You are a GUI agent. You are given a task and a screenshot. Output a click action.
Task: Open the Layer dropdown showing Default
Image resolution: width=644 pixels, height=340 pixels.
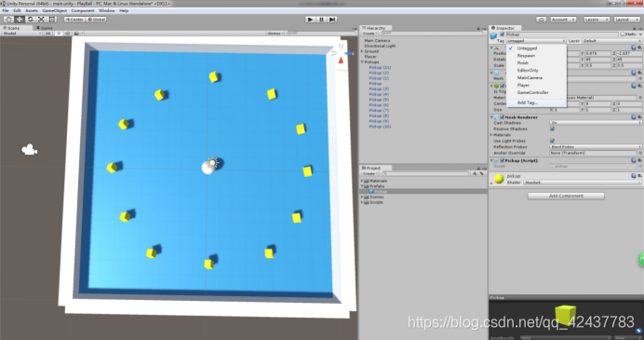(x=611, y=41)
